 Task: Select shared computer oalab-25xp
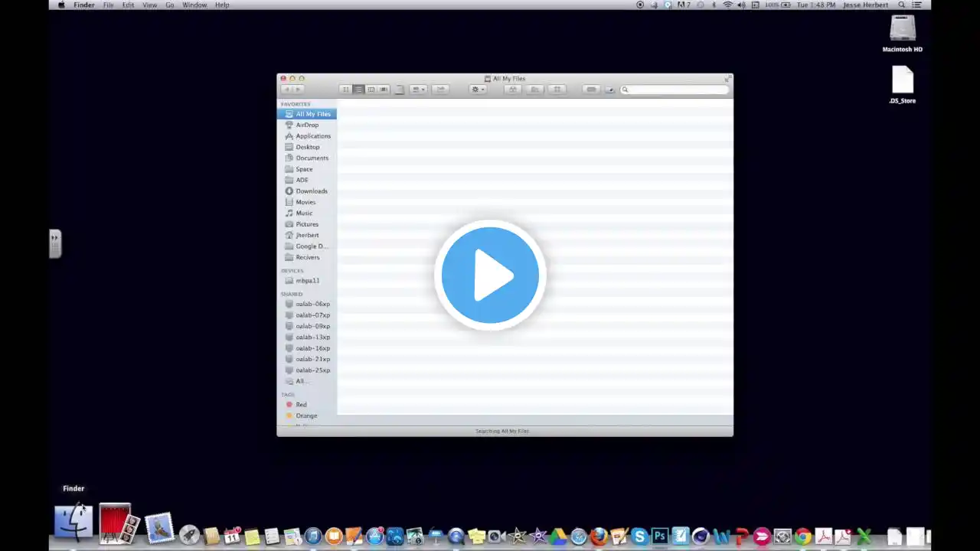pyautogui.click(x=307, y=370)
